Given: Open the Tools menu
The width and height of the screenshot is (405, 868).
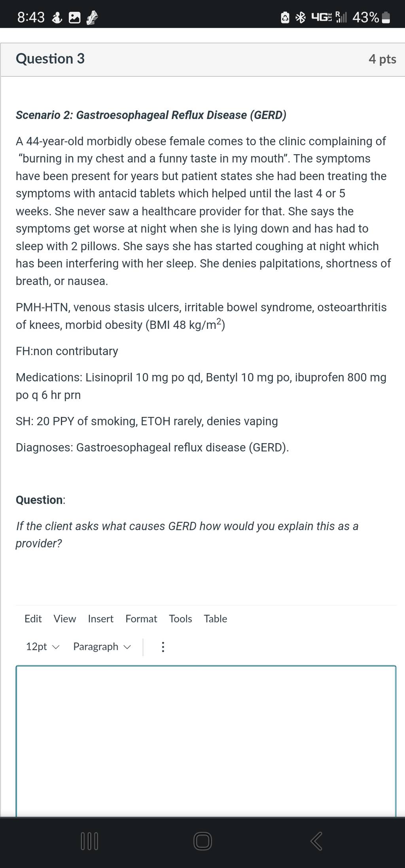Looking at the screenshot, I should click(180, 619).
